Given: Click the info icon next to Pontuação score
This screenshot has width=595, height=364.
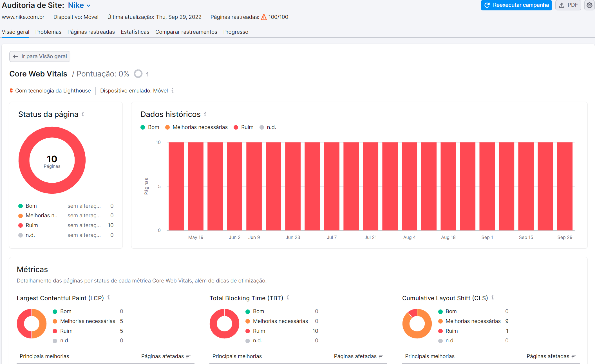Looking at the screenshot, I should 147,74.
